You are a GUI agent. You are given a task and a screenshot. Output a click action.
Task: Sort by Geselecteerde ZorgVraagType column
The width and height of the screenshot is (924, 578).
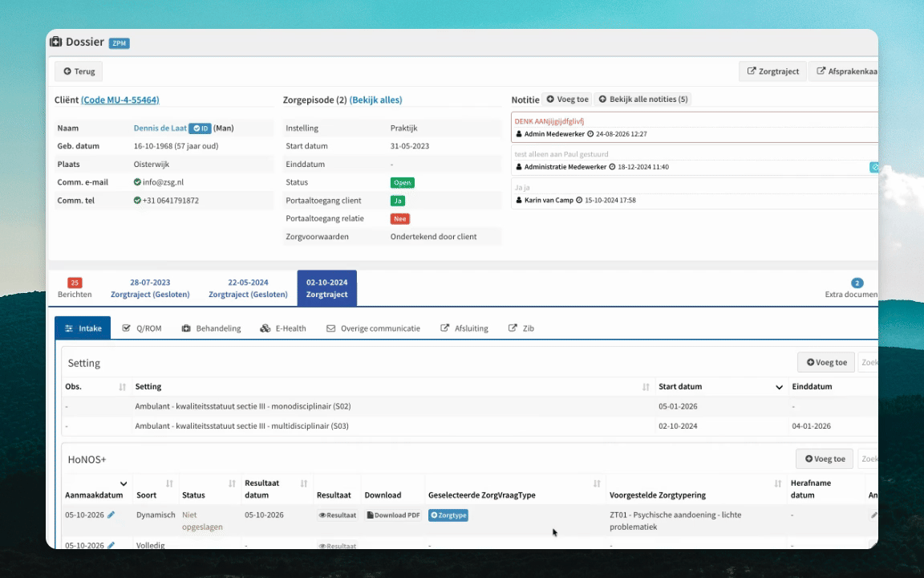point(597,483)
